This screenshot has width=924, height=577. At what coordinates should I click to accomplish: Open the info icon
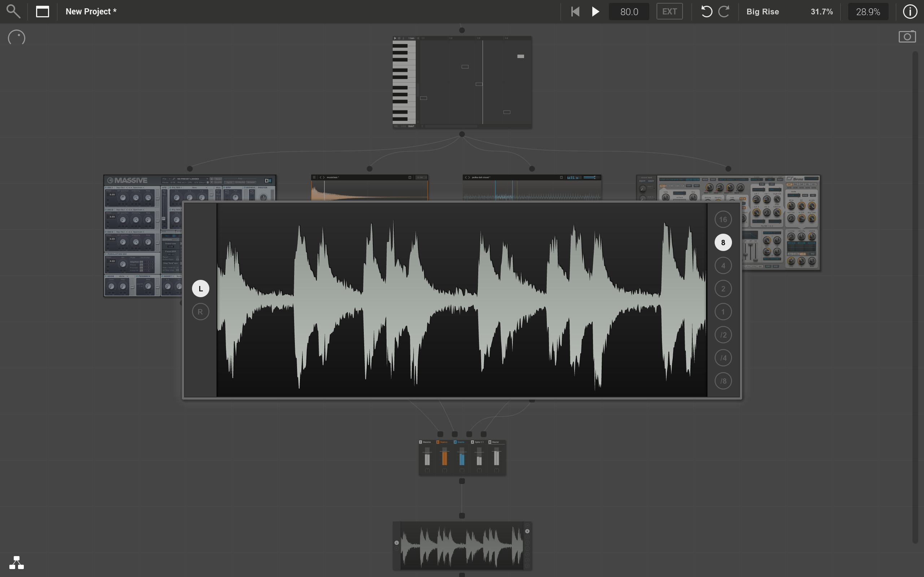pyautogui.click(x=910, y=12)
